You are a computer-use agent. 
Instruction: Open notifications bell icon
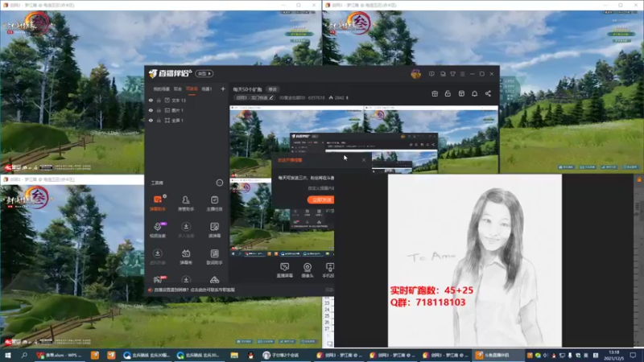point(474,93)
